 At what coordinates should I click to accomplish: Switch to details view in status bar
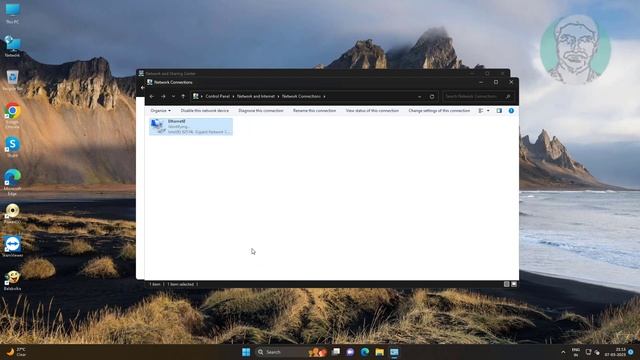(507, 284)
